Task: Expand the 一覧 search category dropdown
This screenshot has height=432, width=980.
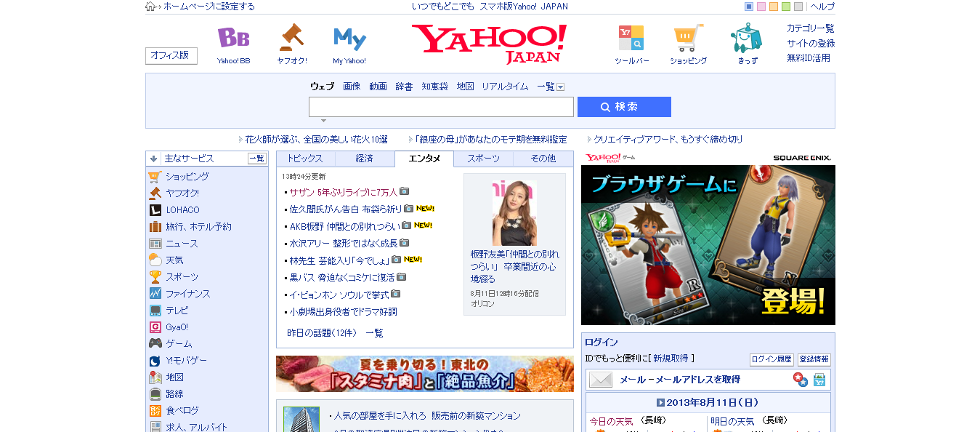Action: click(x=560, y=87)
